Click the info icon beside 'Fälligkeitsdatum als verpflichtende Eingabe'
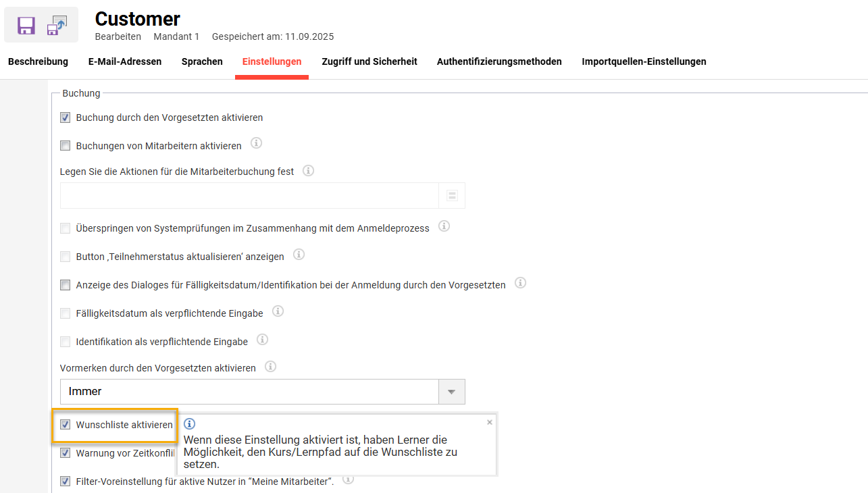The image size is (868, 493). point(277,311)
